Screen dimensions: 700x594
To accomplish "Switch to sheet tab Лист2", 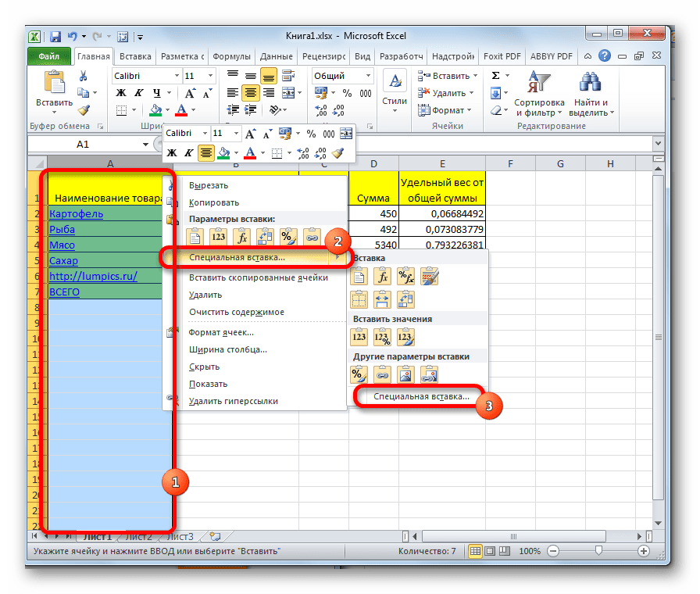I will [x=138, y=536].
